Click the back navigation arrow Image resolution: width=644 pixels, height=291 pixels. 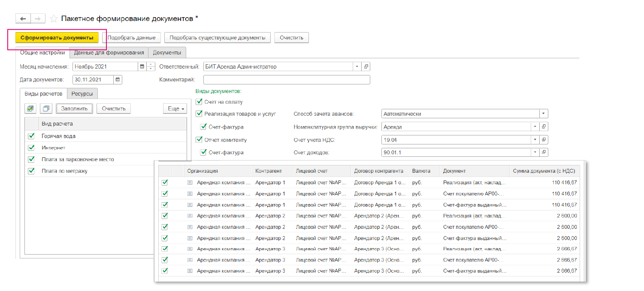[23, 18]
